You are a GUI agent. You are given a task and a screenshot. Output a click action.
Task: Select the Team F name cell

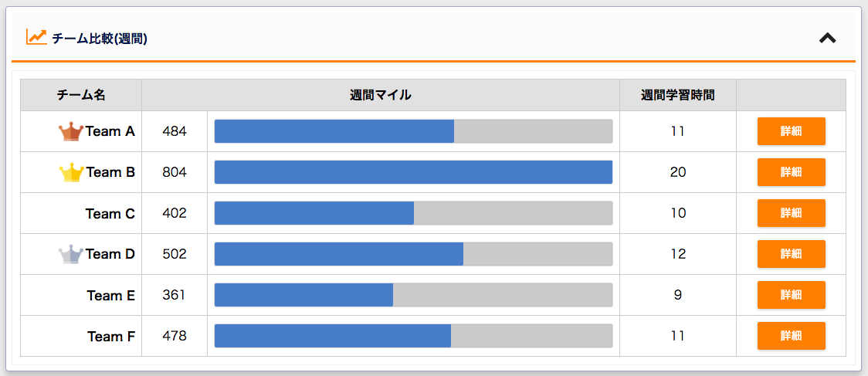(81, 336)
